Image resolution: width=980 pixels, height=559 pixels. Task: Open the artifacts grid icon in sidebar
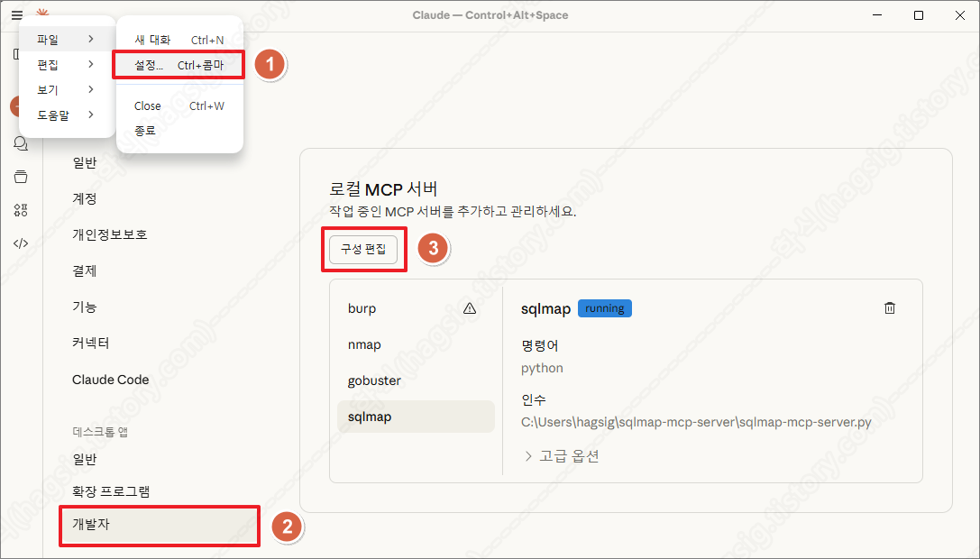pyautogui.click(x=21, y=210)
